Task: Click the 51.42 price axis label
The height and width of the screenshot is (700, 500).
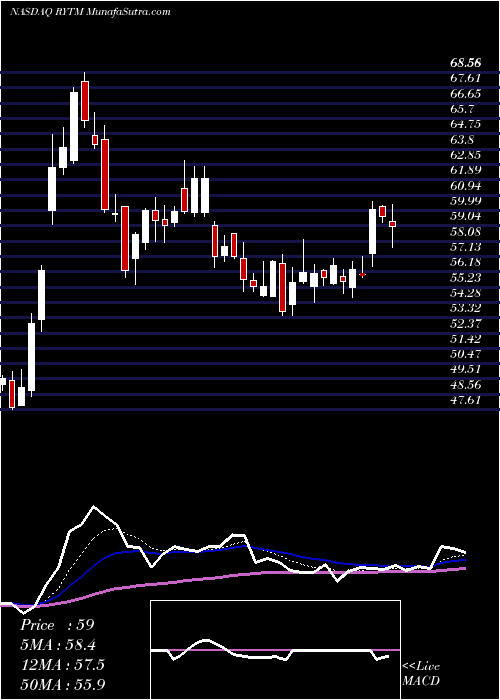Action: (x=466, y=339)
